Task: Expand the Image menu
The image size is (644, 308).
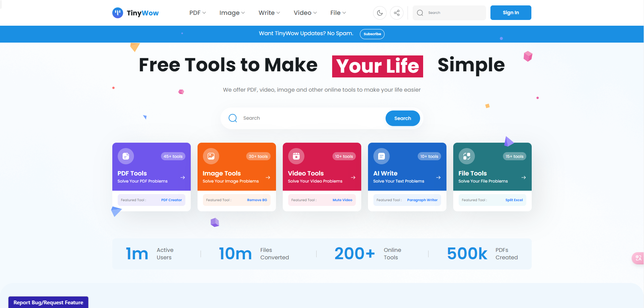Action: click(x=232, y=13)
